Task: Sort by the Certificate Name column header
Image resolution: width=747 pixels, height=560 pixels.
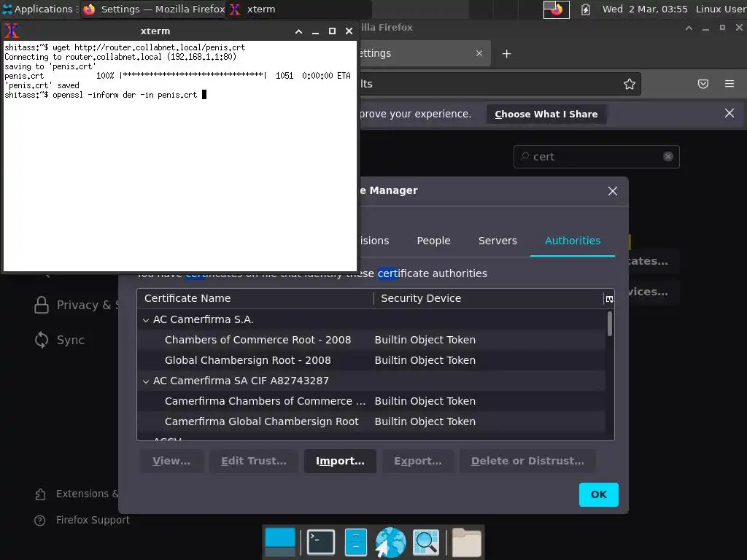Action: point(255,298)
